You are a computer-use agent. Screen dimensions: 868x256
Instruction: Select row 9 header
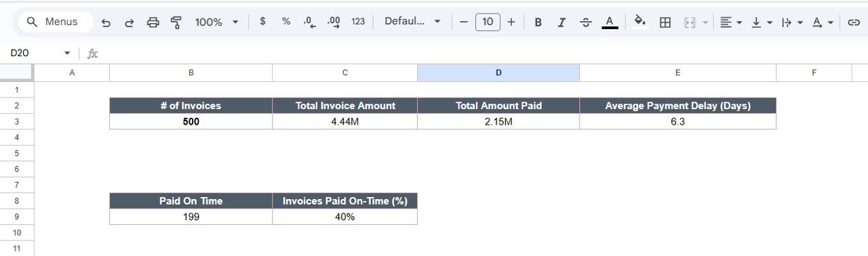[17, 217]
